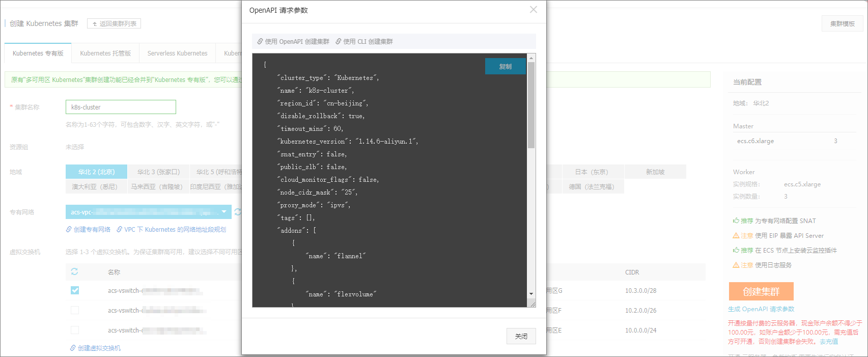Click the "cluster_type": "Kubernetes" line
Viewport: 868px width, 357px height.
tap(328, 78)
